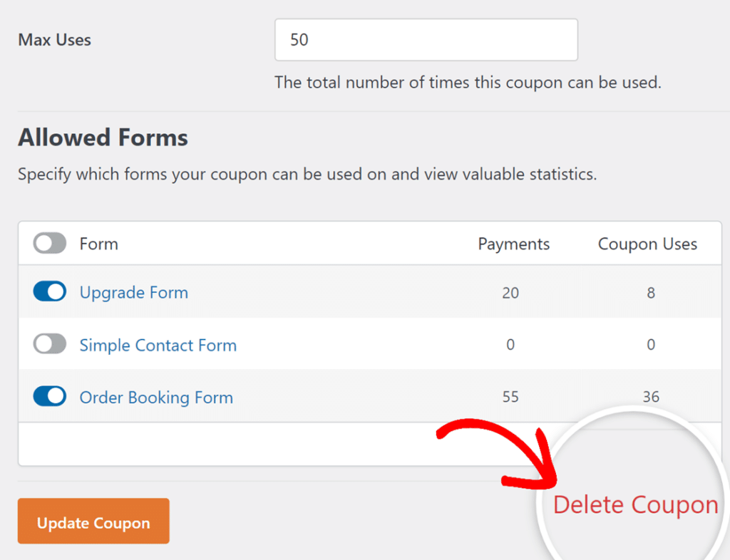
Task: Select the Max Uses input field
Action: click(426, 40)
